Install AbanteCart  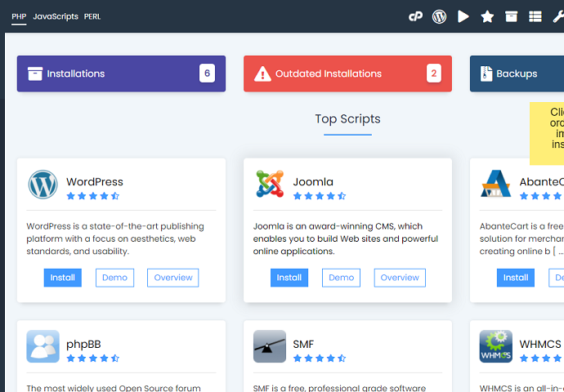coord(516,278)
